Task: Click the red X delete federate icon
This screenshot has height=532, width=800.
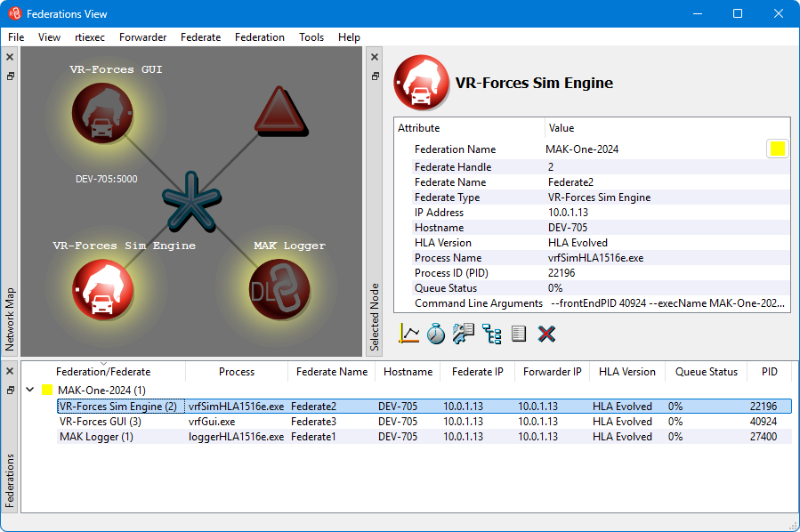Action: [x=546, y=334]
